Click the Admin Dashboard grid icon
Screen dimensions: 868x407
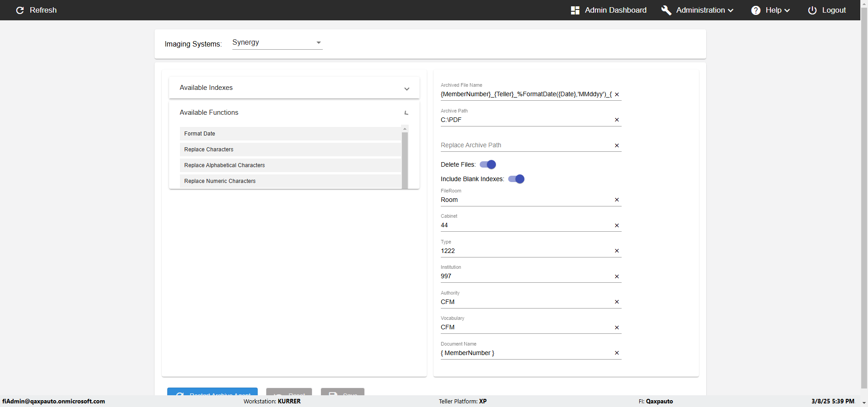[x=575, y=10]
